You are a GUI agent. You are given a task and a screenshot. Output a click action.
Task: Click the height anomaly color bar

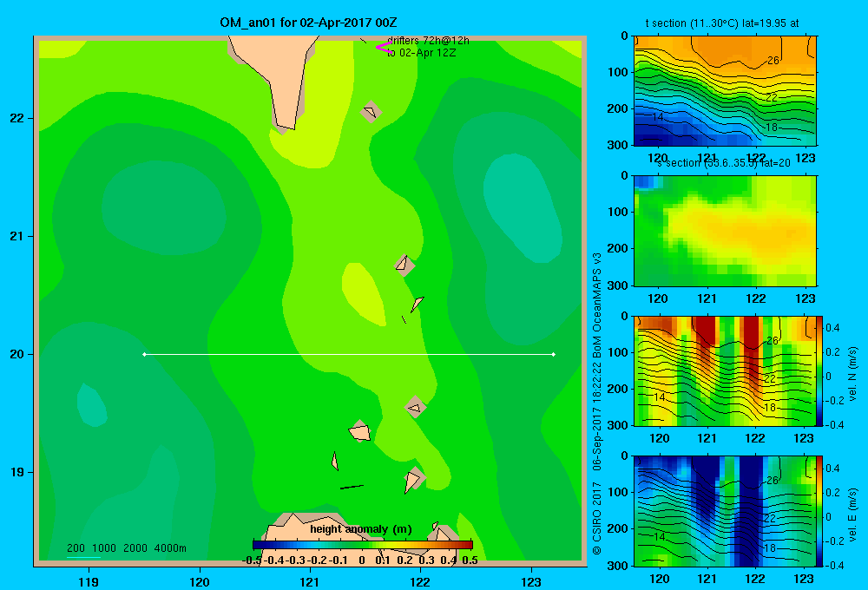click(x=363, y=545)
